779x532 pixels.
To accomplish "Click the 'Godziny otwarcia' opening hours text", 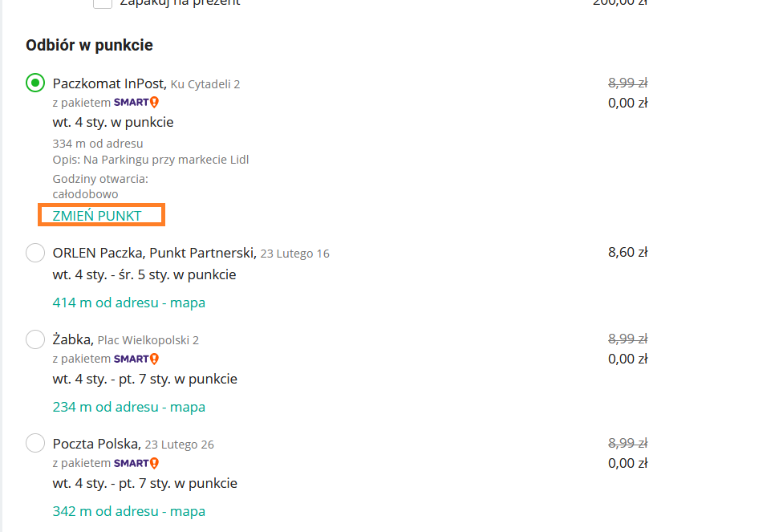I will click(x=100, y=179).
